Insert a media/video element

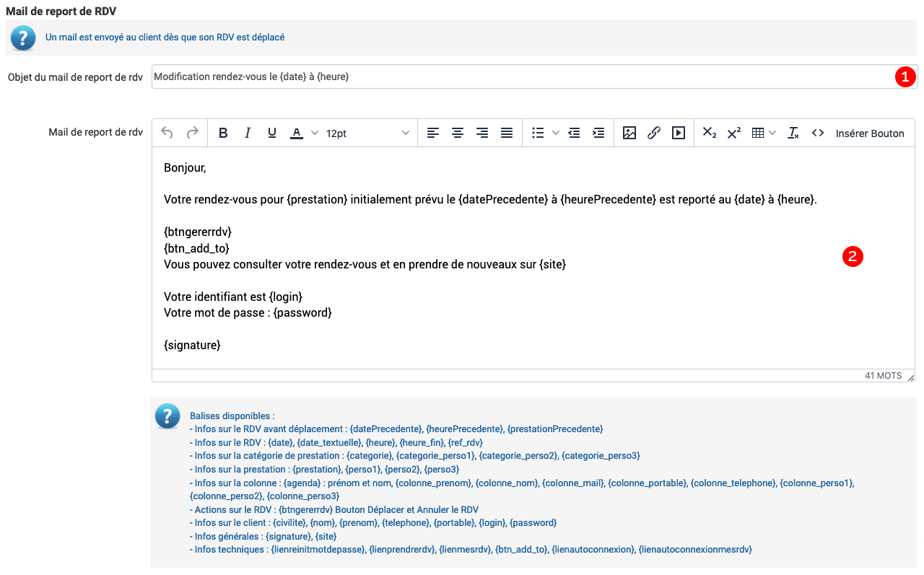678,133
